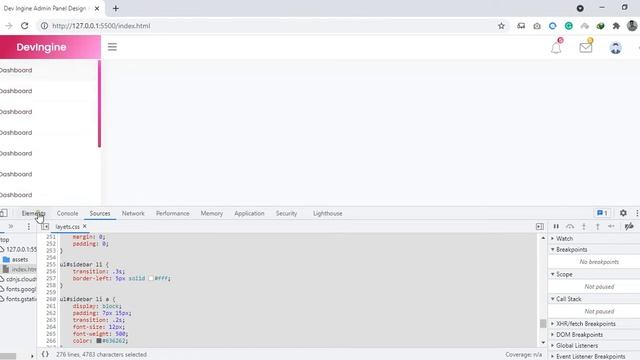The height and width of the screenshot is (360, 640).
Task: Open the mail envelope icon
Action: [586, 47]
